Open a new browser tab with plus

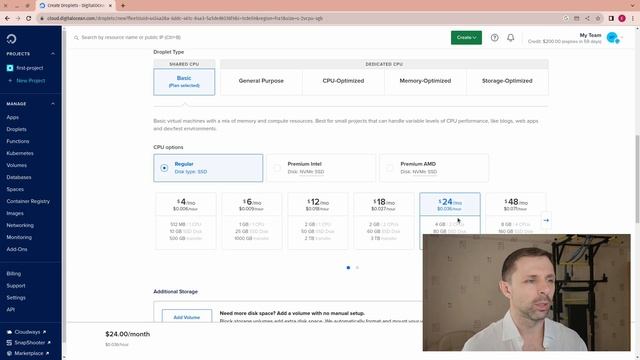click(x=123, y=6)
